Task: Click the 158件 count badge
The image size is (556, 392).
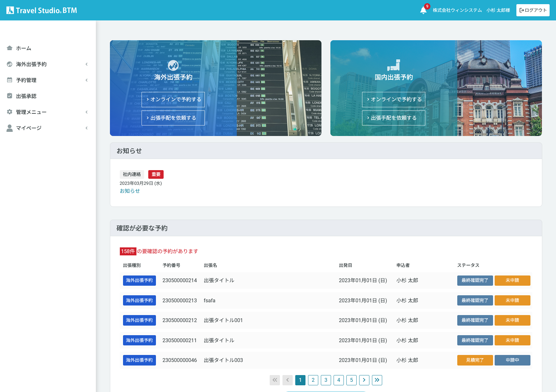Action: point(128,251)
